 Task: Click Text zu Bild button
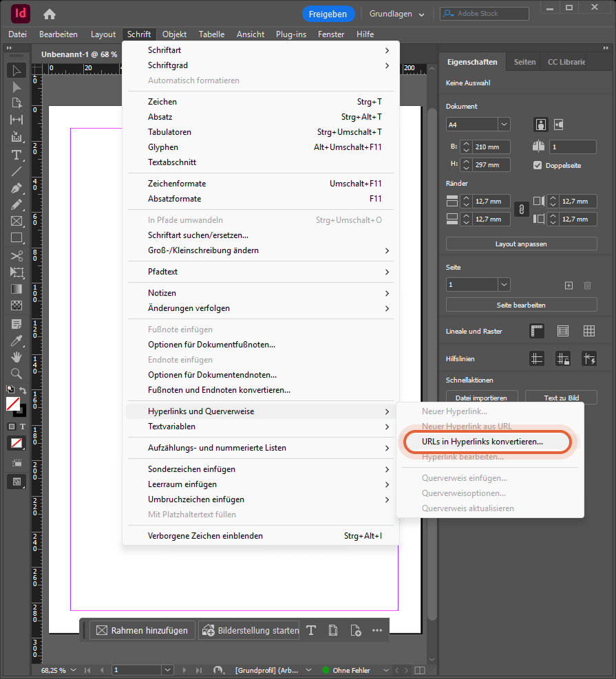point(561,397)
